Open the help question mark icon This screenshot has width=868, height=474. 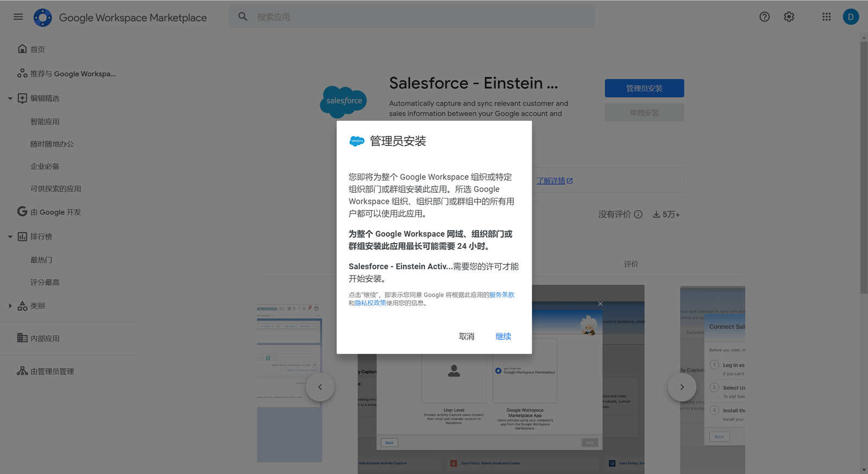pos(764,17)
